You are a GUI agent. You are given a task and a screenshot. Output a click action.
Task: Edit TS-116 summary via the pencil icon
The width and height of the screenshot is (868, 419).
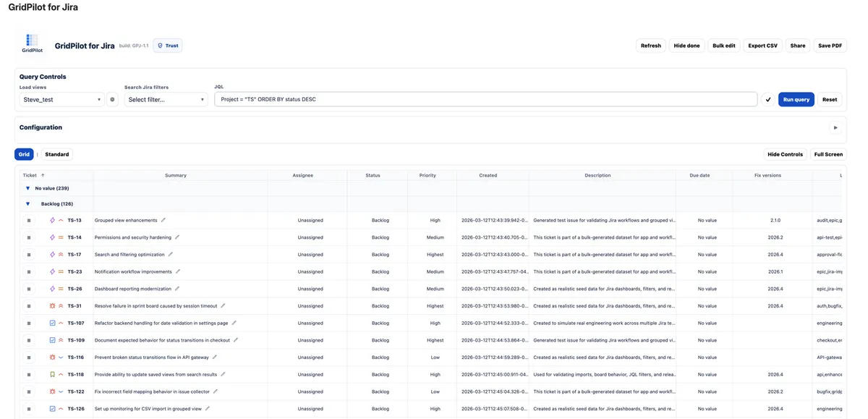215,357
